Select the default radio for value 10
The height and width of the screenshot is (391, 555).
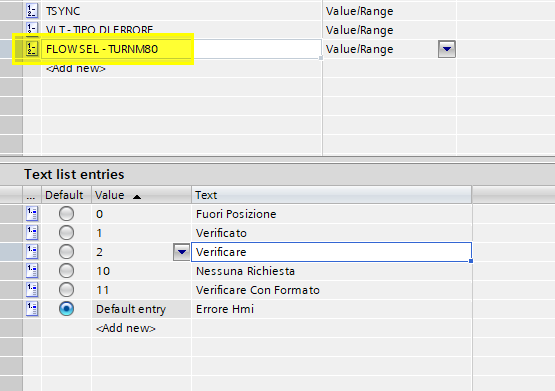pyautogui.click(x=67, y=271)
